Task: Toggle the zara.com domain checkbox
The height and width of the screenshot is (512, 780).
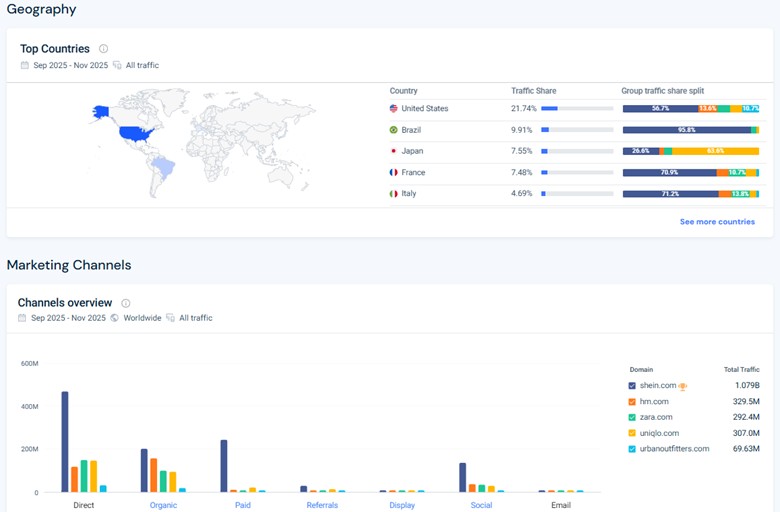Action: (x=632, y=417)
